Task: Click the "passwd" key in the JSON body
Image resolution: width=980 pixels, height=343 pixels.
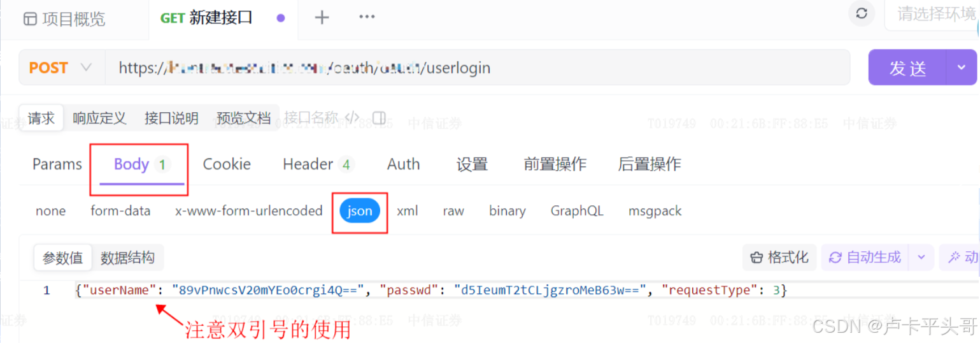Action: [408, 291]
